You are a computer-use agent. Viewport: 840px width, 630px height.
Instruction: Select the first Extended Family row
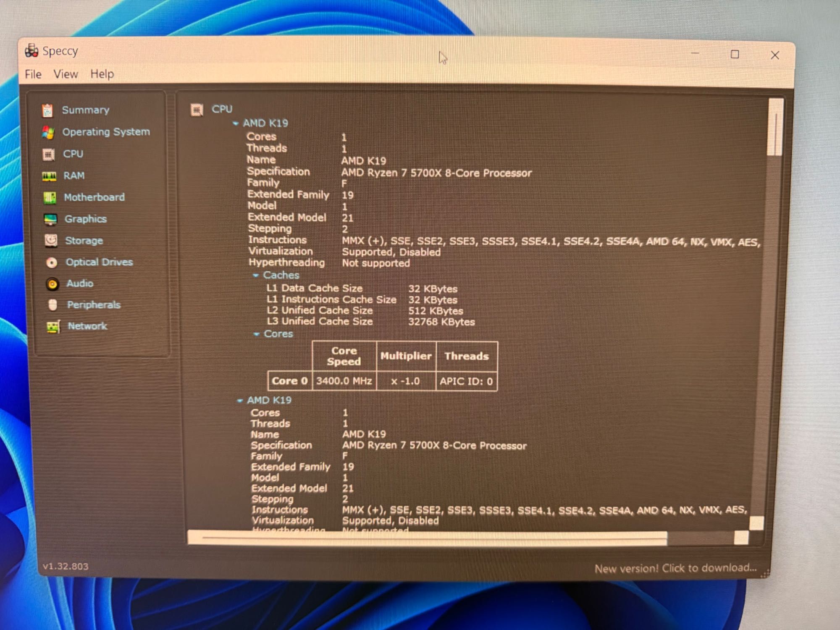[301, 195]
